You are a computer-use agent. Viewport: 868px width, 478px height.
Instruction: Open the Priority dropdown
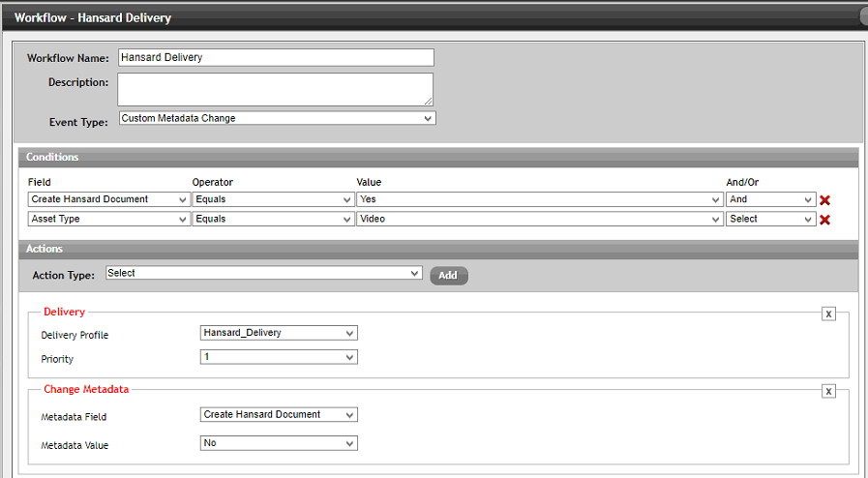pyautogui.click(x=279, y=357)
